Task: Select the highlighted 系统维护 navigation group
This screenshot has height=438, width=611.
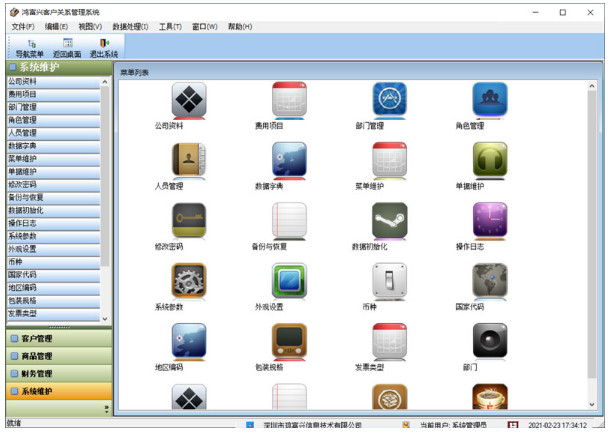Action: 59,391
